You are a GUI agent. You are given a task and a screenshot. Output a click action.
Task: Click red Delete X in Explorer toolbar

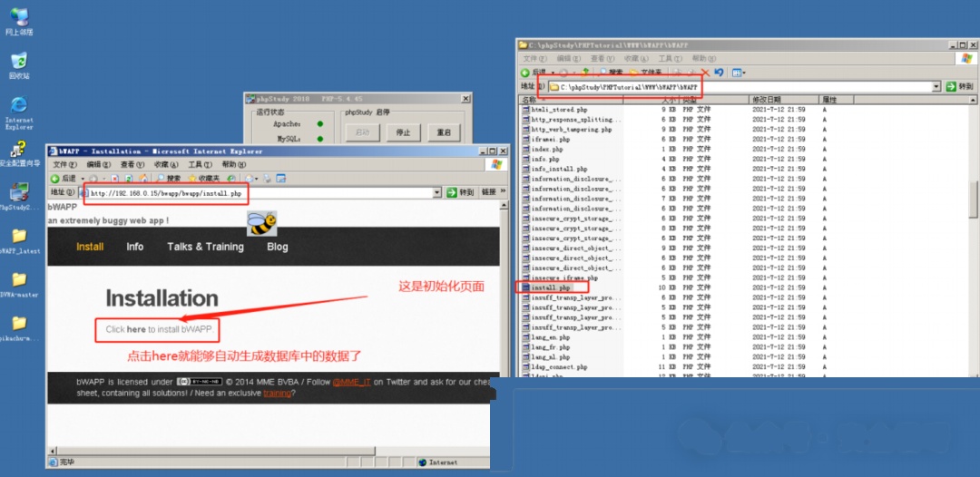point(705,73)
